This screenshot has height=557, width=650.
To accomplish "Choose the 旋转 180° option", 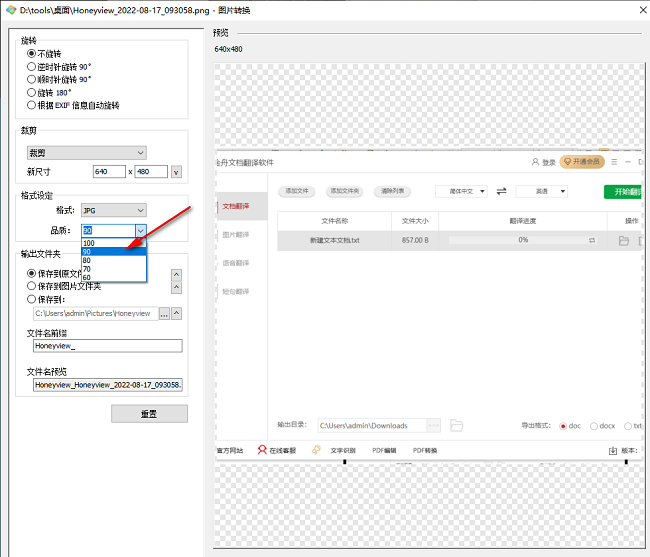I will [x=49, y=92].
